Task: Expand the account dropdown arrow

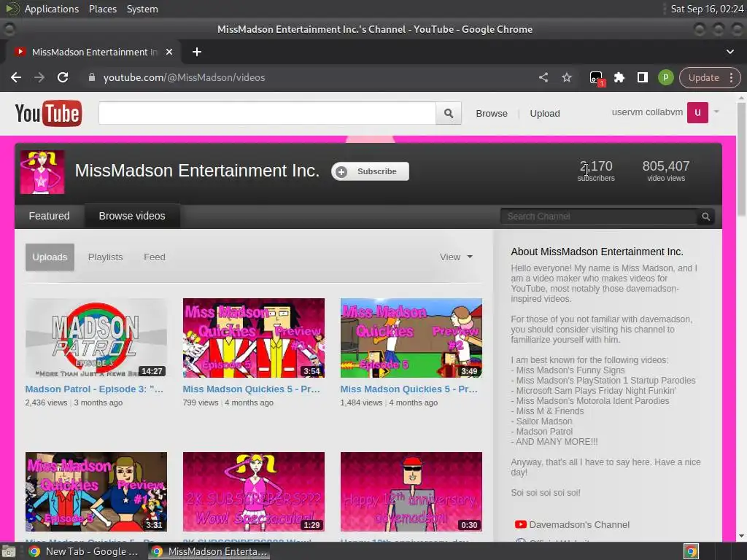Action: tap(716, 112)
